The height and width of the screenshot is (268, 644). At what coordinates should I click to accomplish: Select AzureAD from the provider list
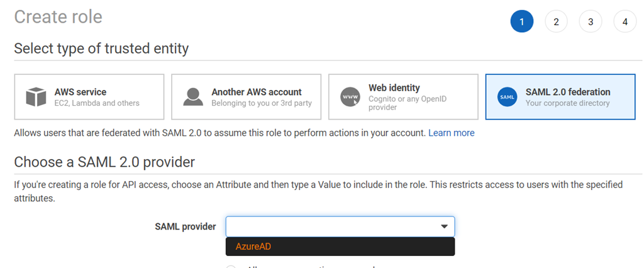click(x=253, y=247)
